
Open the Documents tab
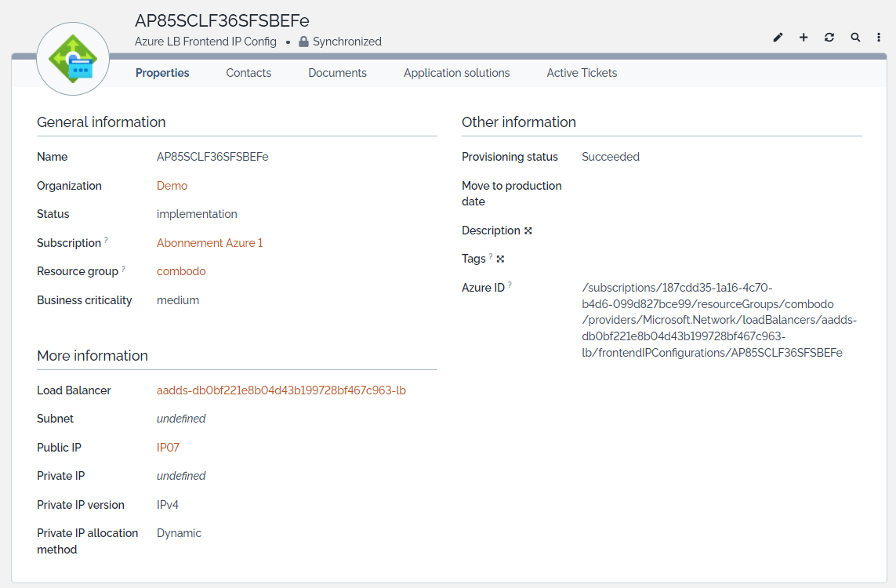337,73
